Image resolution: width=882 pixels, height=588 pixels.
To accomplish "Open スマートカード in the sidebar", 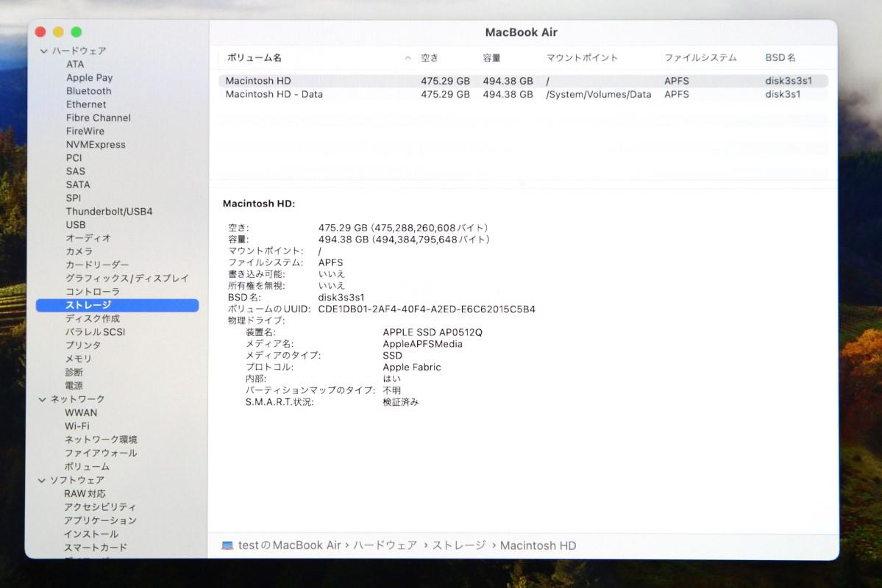I will 96,548.
